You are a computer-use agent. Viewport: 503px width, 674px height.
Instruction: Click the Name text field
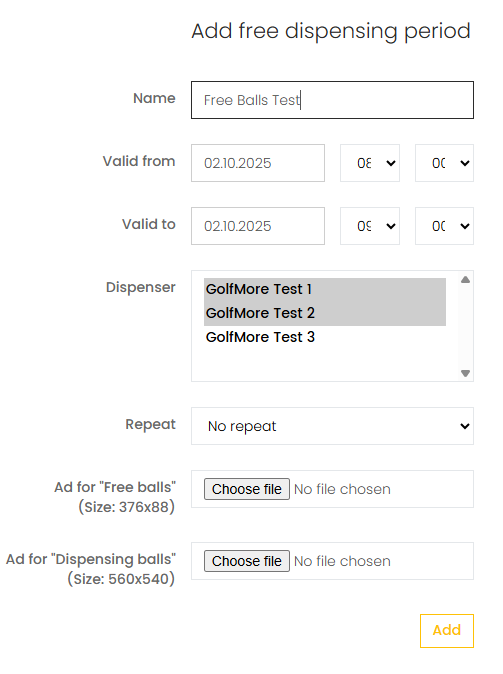point(332,100)
